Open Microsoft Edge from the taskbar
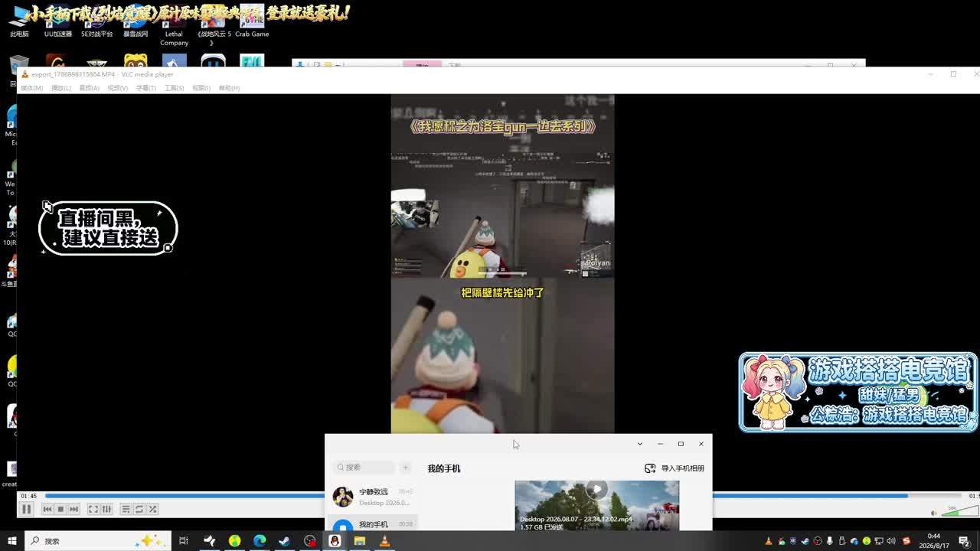 tap(260, 541)
